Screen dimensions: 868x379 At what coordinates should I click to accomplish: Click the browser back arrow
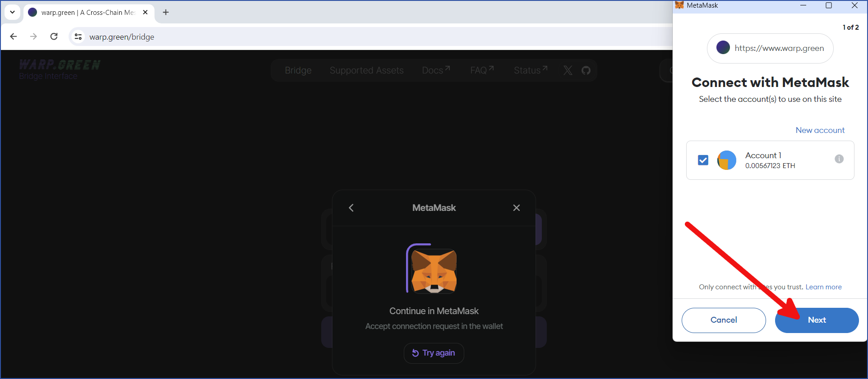pyautogui.click(x=14, y=37)
